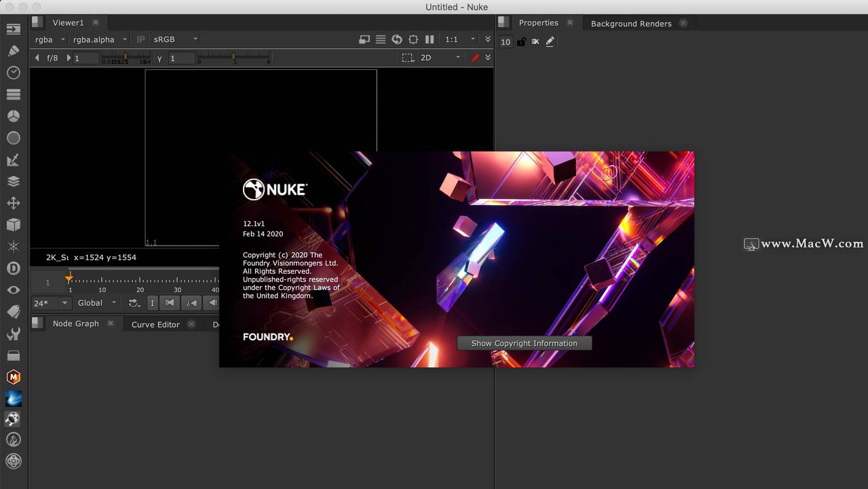
Task: Toggle the Input Process IP button
Action: [140, 39]
